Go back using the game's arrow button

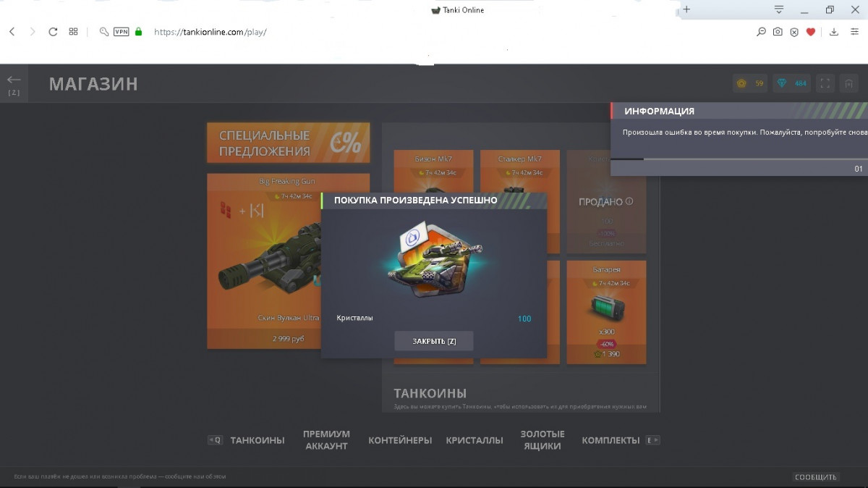tap(14, 83)
